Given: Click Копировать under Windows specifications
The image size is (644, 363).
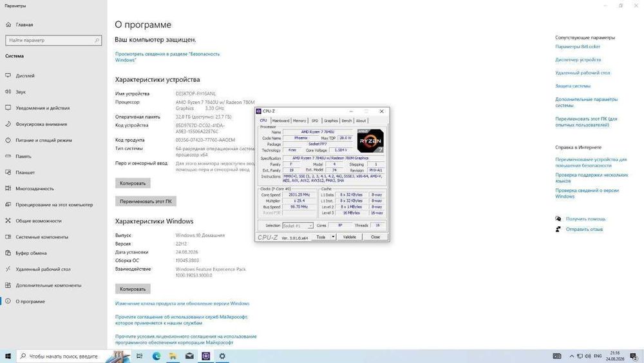Looking at the screenshot, I should [x=133, y=289].
